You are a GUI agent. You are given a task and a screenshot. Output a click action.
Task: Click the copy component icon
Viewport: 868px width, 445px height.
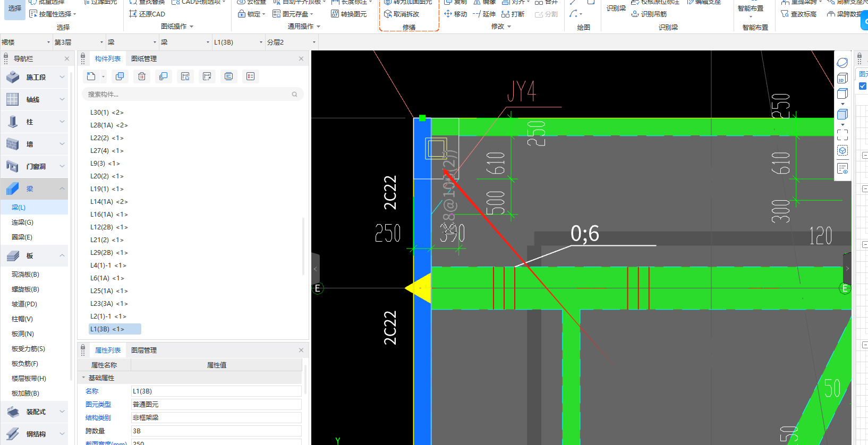click(x=120, y=76)
